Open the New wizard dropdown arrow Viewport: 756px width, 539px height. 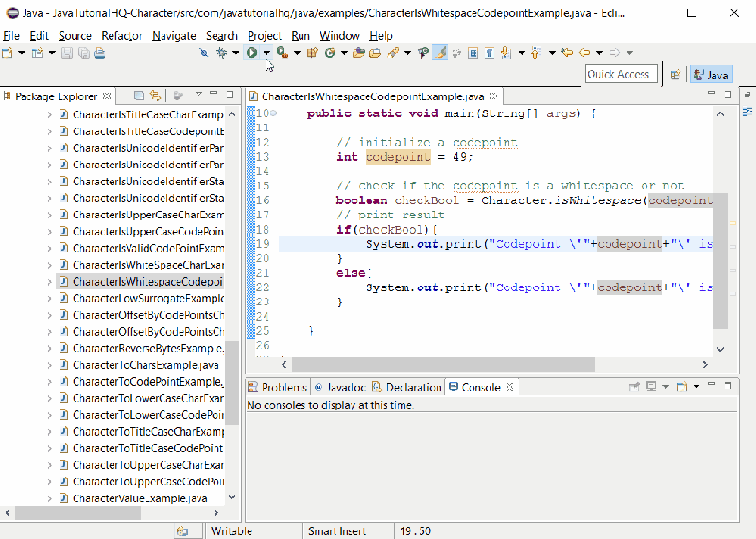coord(21,53)
